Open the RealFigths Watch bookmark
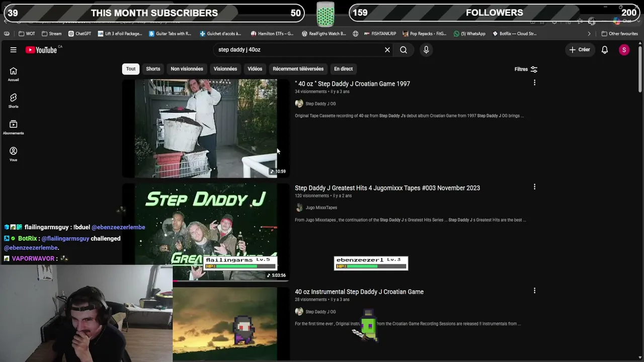This screenshot has width=644, height=362. tap(324, 34)
